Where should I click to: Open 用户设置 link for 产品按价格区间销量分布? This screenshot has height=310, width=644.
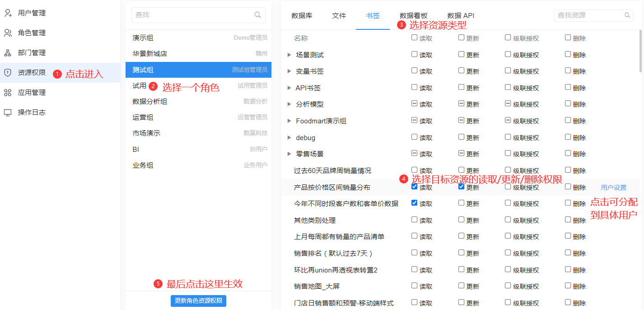coord(613,188)
